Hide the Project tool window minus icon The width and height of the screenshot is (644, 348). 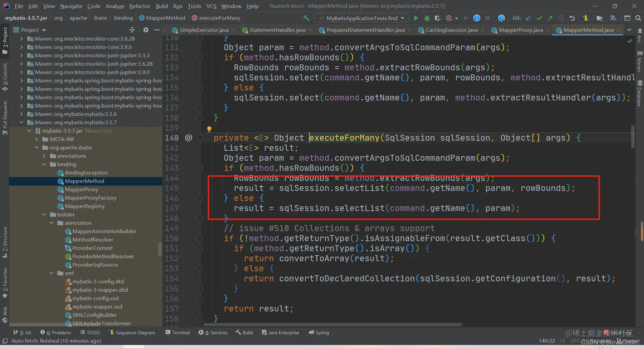point(157,30)
